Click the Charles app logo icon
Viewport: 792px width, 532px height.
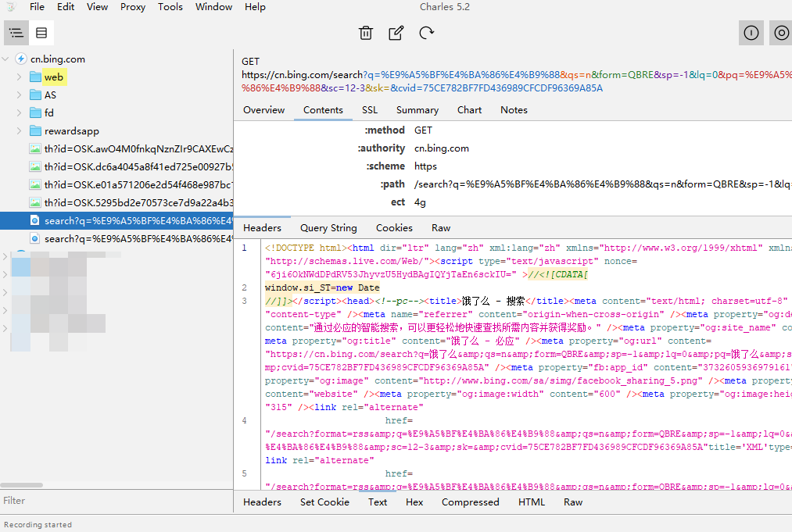coord(11,6)
